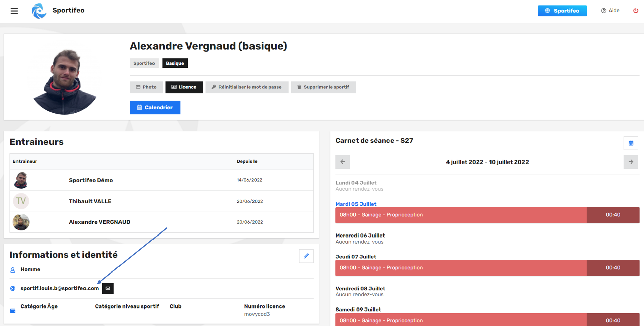Open the Photo button
This screenshot has width=644, height=326.
[x=146, y=87]
